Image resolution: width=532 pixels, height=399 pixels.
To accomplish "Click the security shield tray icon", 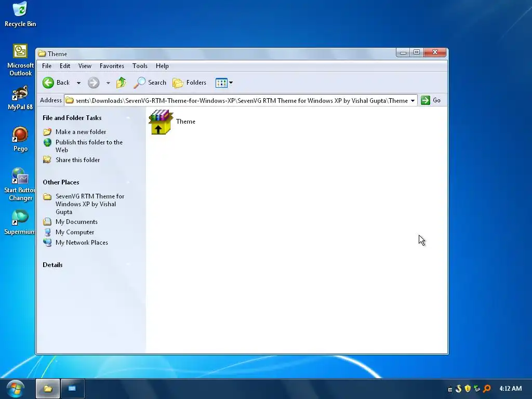I will coord(468,389).
